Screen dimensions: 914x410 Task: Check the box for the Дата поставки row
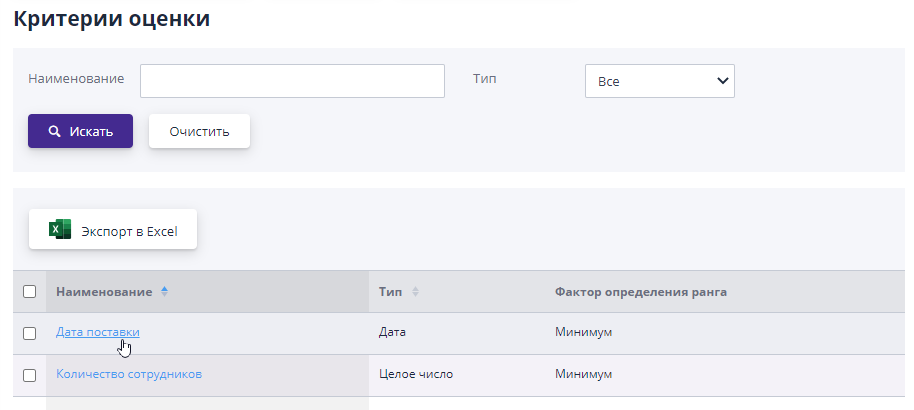[x=29, y=333]
